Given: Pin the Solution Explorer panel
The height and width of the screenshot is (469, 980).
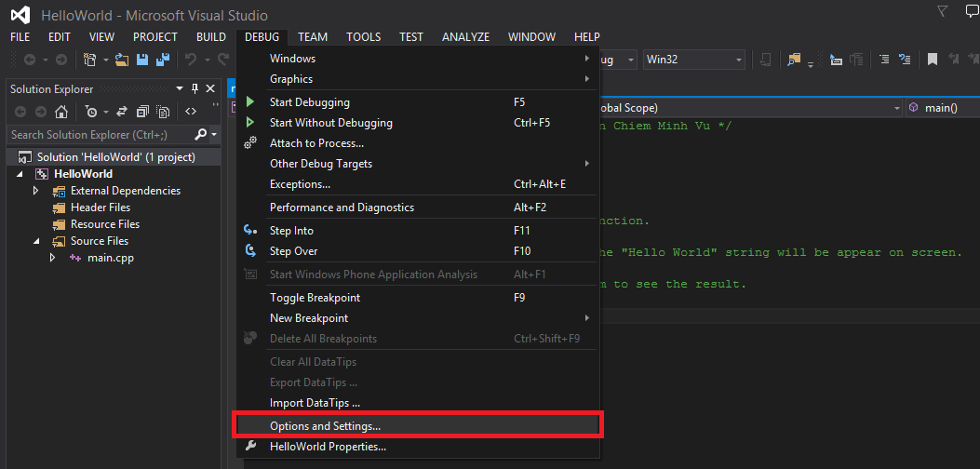Looking at the screenshot, I should point(195,88).
